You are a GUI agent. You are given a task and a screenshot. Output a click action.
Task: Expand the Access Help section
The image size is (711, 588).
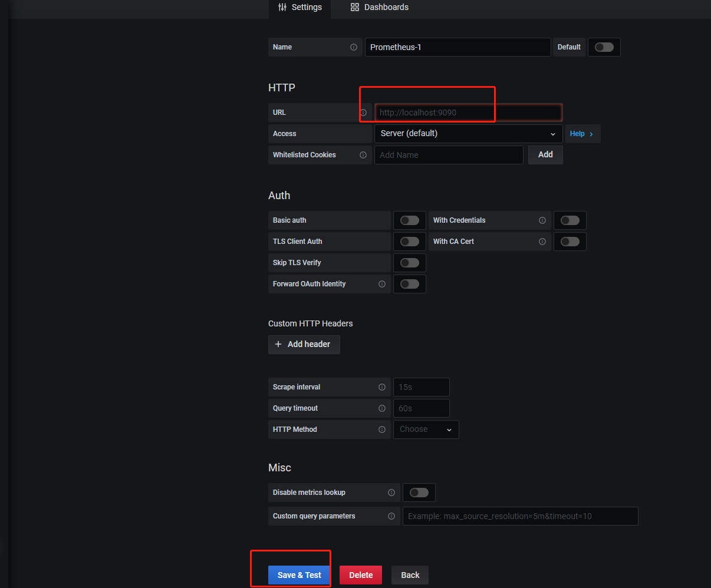[582, 134]
